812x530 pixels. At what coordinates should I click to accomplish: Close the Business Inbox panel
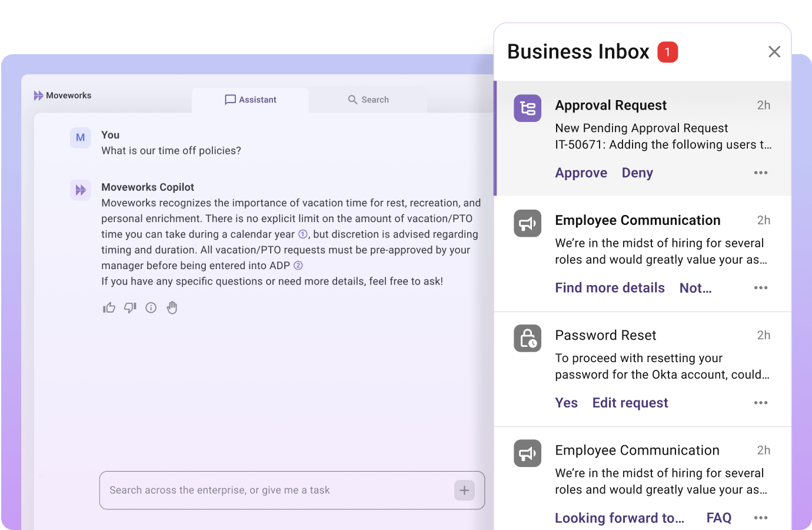tap(774, 52)
